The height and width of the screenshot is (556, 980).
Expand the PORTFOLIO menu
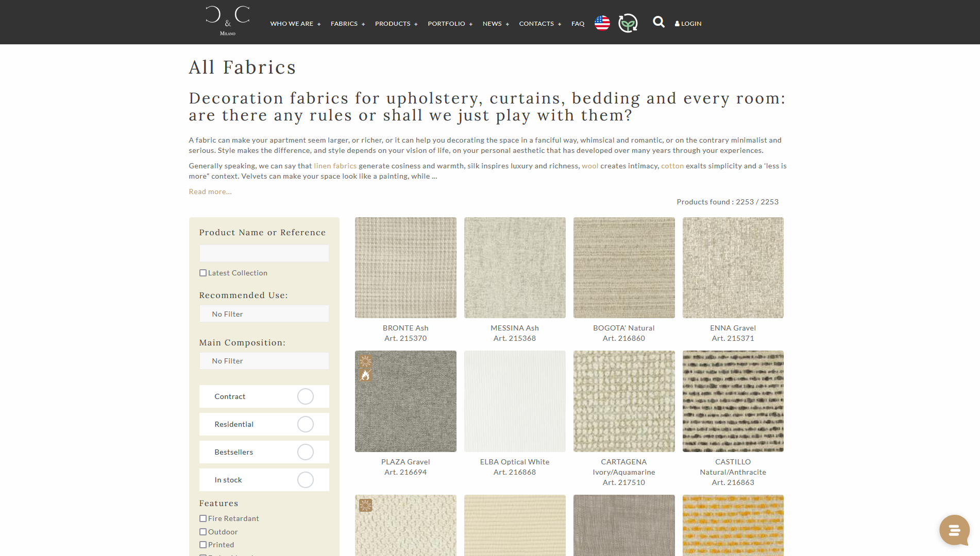click(x=450, y=24)
